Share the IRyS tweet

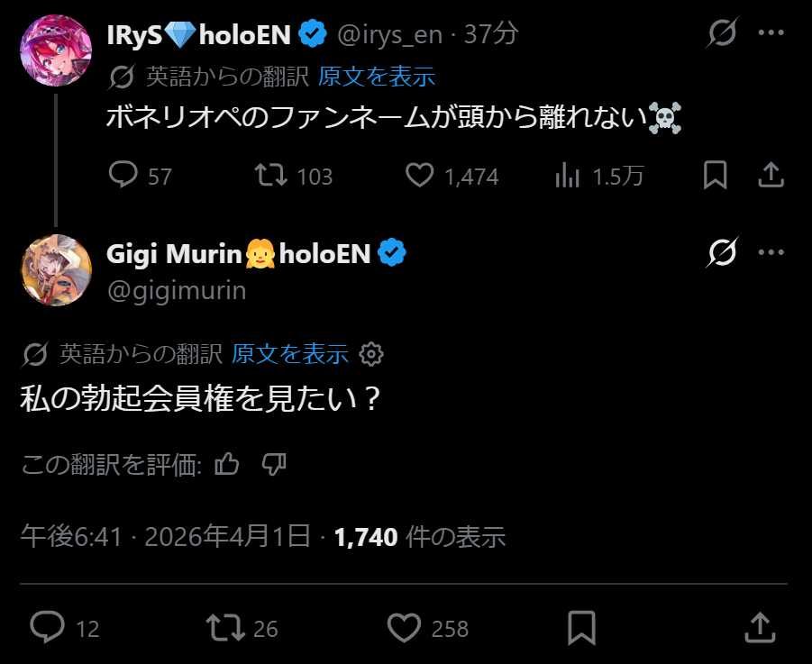(771, 175)
